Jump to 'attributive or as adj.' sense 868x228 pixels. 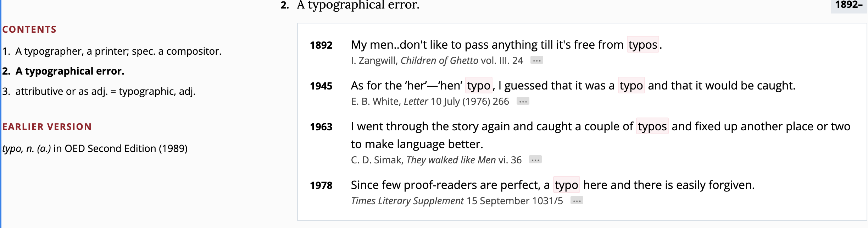[x=105, y=91]
